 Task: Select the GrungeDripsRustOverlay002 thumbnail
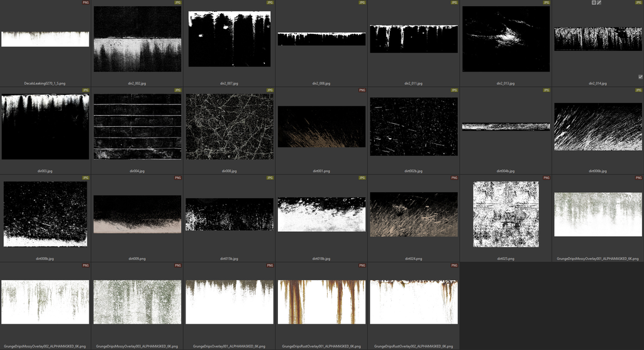tap(414, 302)
